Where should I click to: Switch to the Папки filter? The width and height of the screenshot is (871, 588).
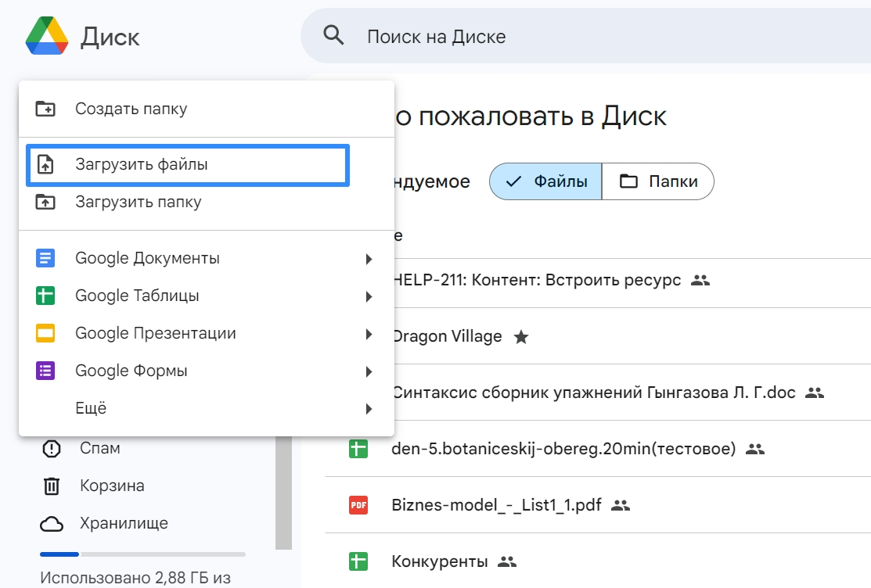[658, 181]
